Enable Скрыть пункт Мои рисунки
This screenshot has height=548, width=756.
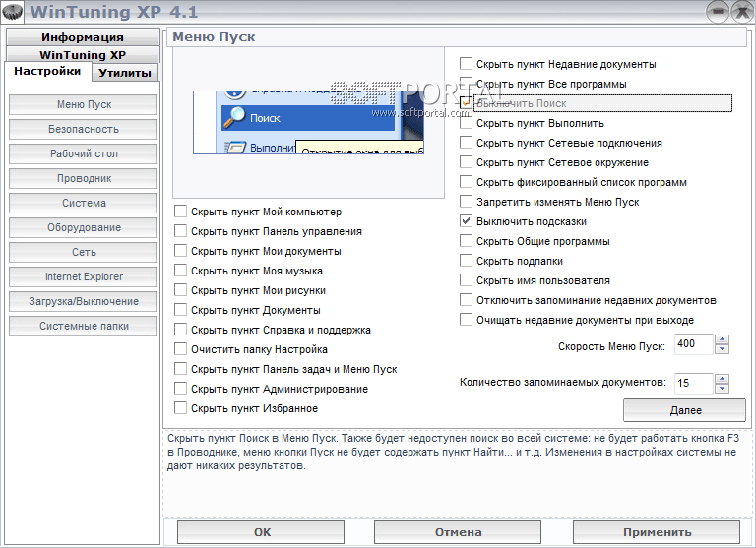click(x=180, y=290)
